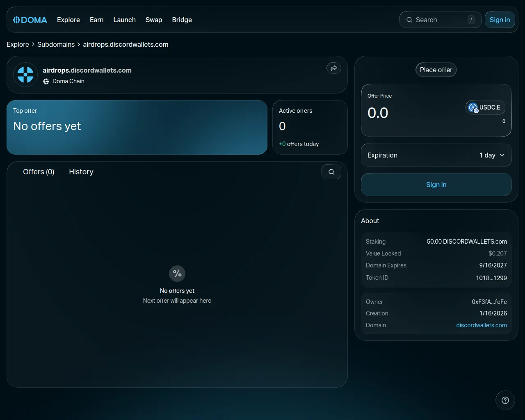Open the Earn menu item

[96, 20]
